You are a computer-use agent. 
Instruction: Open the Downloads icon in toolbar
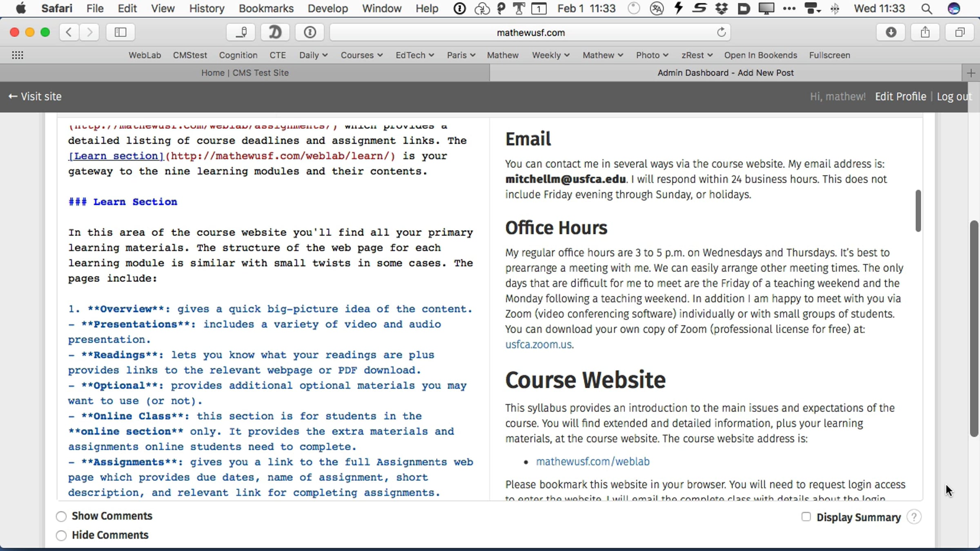click(891, 32)
